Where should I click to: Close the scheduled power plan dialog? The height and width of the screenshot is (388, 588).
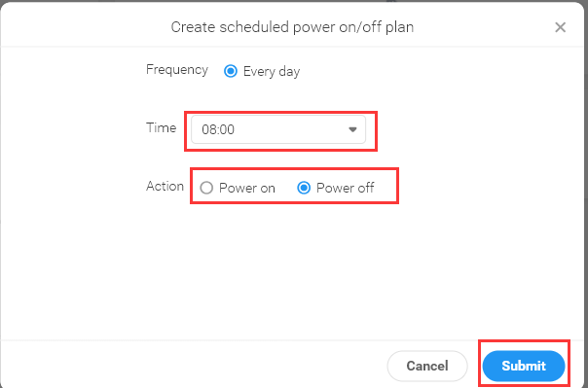(x=560, y=27)
